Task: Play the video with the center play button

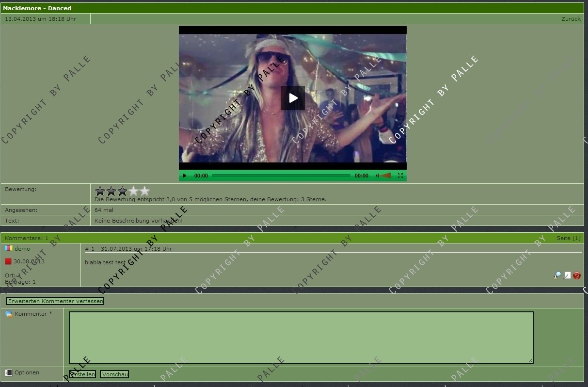Action: pyautogui.click(x=293, y=98)
